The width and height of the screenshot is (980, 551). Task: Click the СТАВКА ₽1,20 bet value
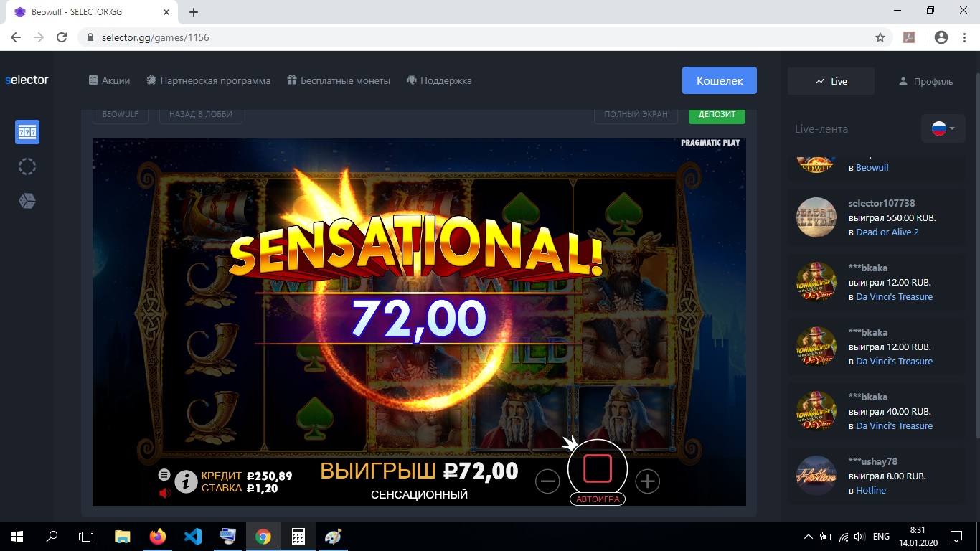coord(240,489)
